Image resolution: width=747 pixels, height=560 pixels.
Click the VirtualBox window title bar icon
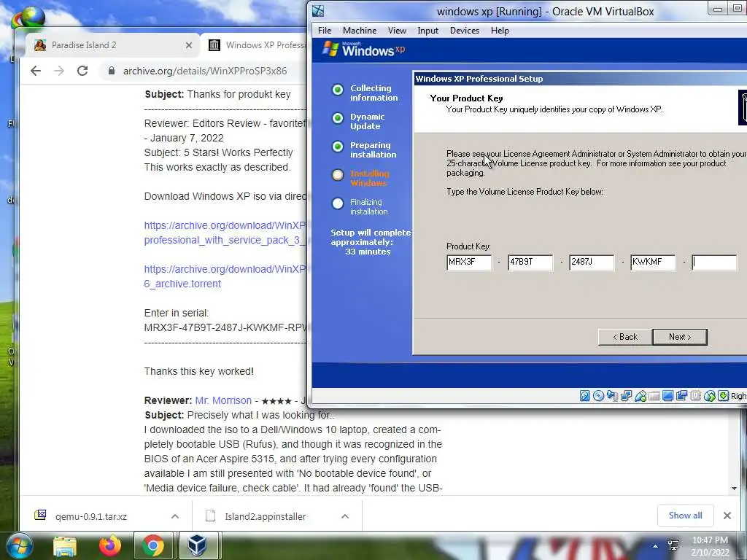point(318,11)
